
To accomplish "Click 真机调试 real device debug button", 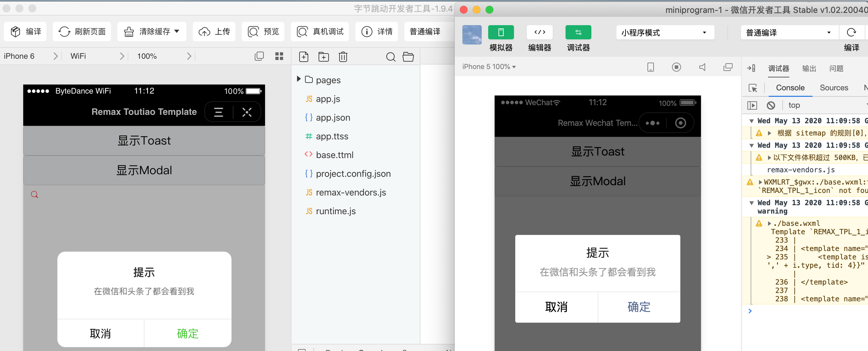I will [x=320, y=32].
